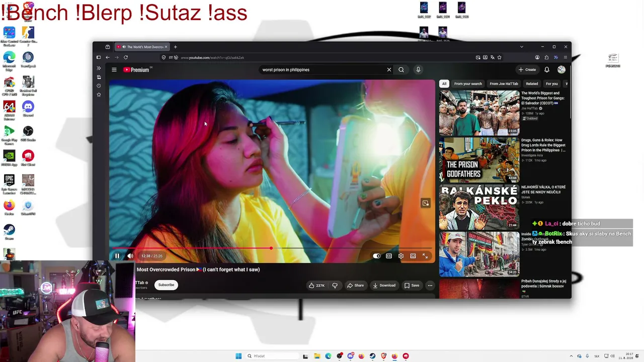Open File Explorer from the taskbar
This screenshot has width=644, height=362.
[317, 356]
